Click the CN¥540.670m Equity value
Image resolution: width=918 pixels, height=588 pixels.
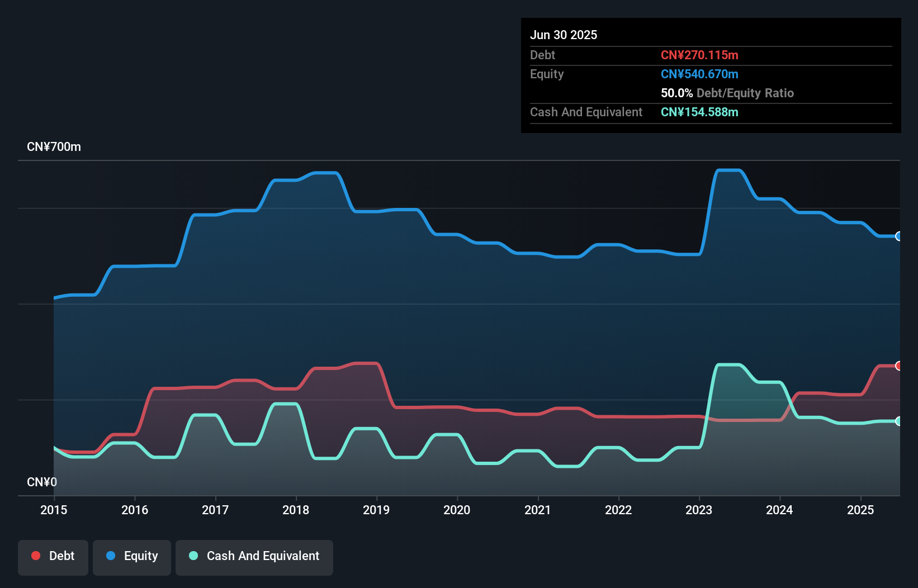tap(699, 74)
